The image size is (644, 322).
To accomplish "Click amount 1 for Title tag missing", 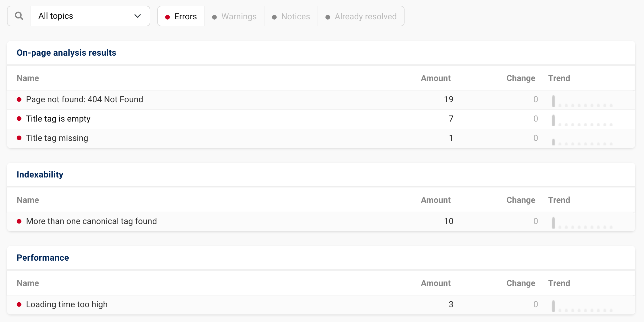I will click(x=451, y=138).
